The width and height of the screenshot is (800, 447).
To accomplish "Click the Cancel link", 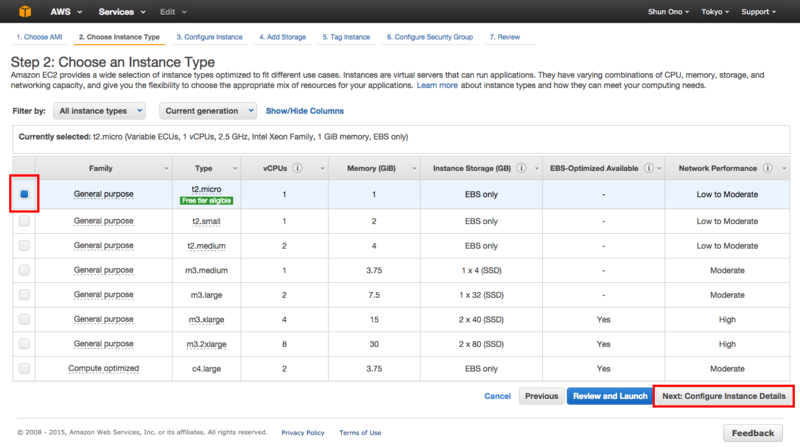I will 497,396.
